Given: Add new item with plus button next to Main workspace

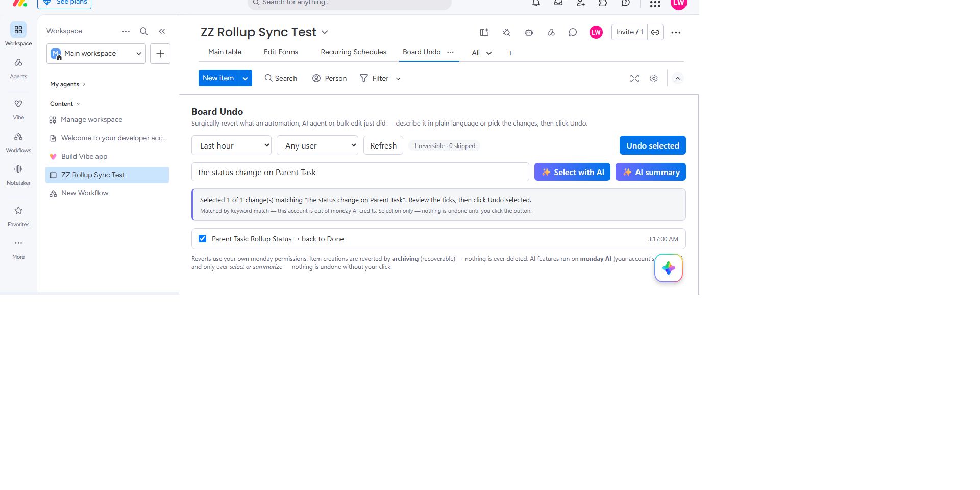Looking at the screenshot, I should coord(160,54).
